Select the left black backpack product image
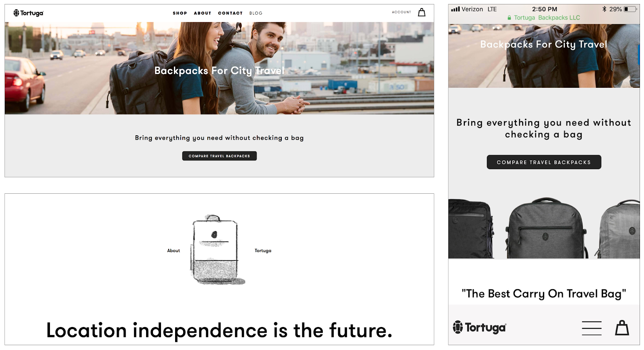Screen dimensions: 644x350 pos(471,229)
